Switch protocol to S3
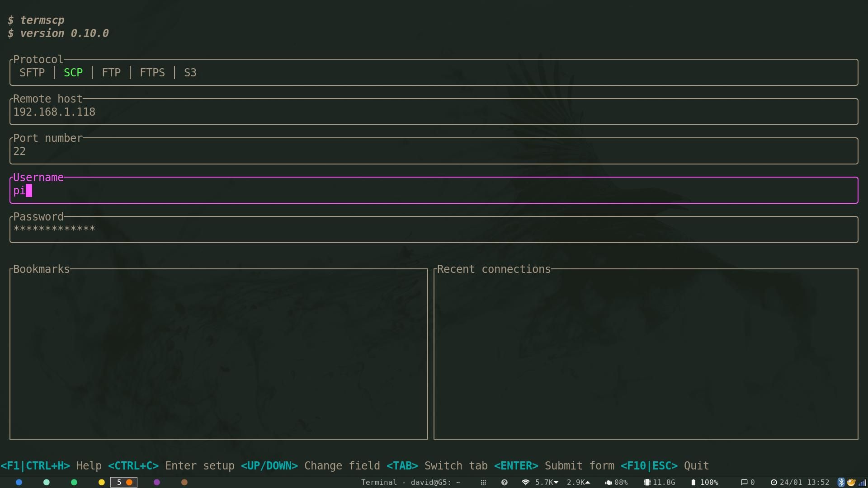 pyautogui.click(x=190, y=73)
